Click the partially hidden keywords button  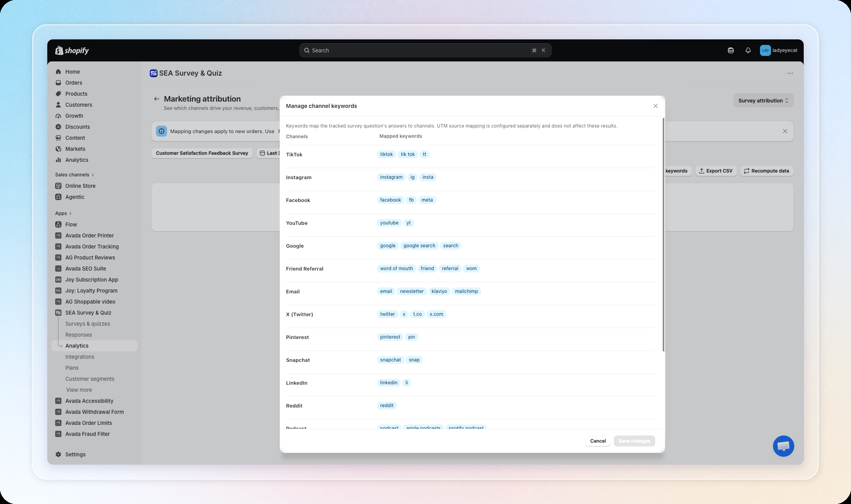click(x=678, y=171)
